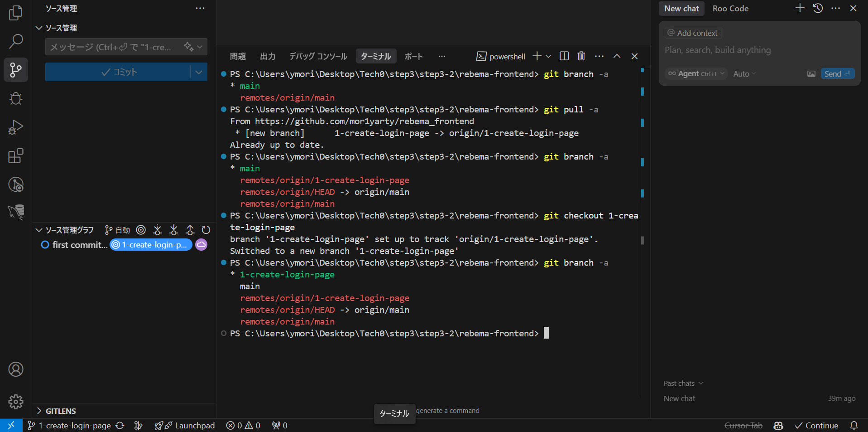Collapse the ソース管理 section
868x432 pixels.
pos(39,28)
